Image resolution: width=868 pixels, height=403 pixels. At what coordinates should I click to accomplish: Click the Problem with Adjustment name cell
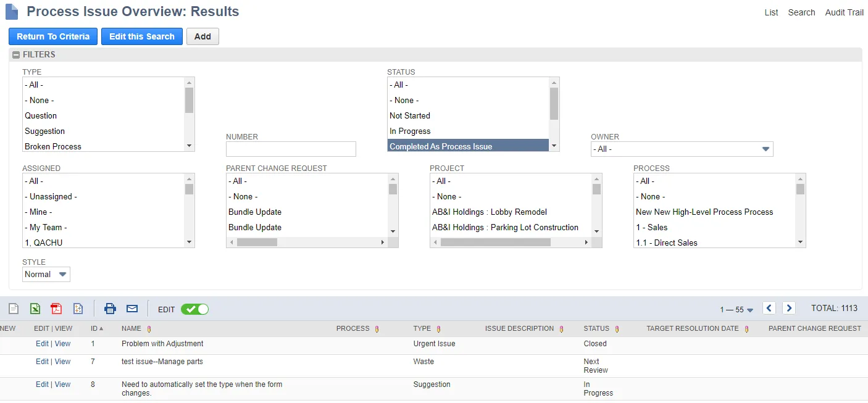click(x=162, y=344)
